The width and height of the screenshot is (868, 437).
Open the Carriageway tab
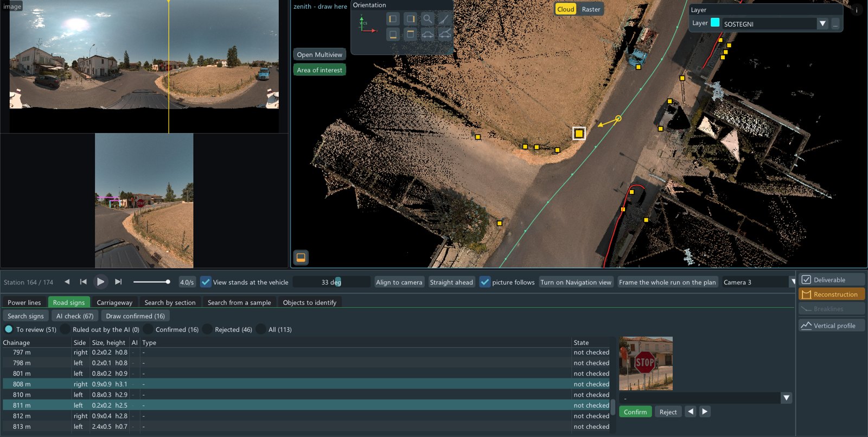tap(114, 302)
